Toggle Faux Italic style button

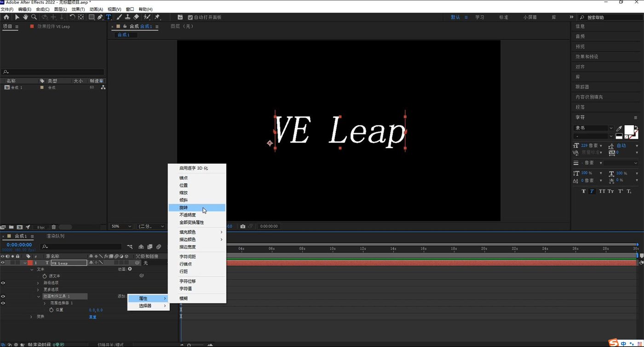(592, 191)
